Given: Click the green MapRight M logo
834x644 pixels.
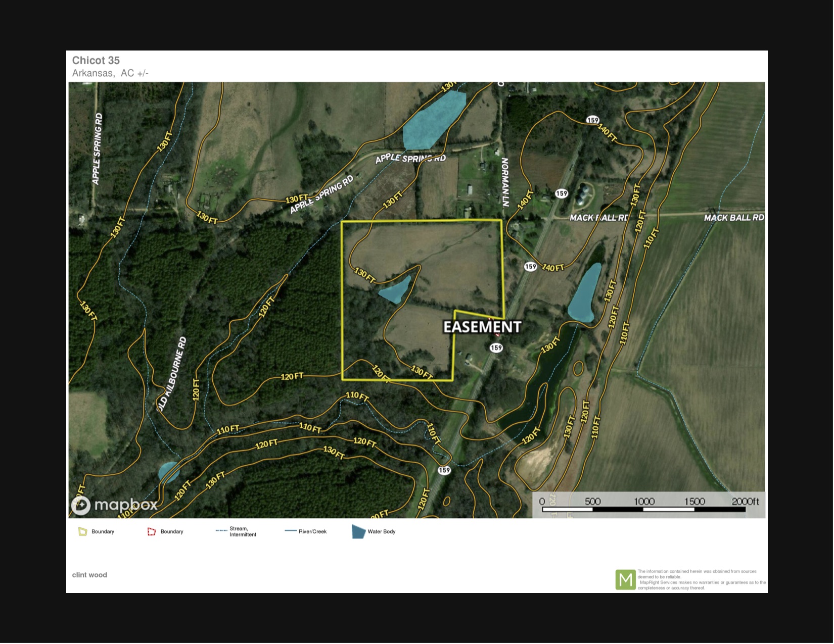Looking at the screenshot, I should click(x=625, y=580).
